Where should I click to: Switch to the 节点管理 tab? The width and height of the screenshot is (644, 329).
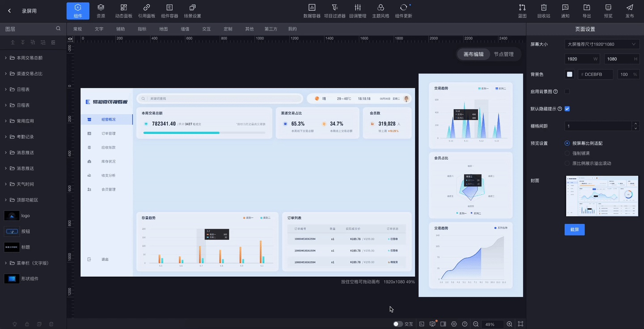(504, 54)
